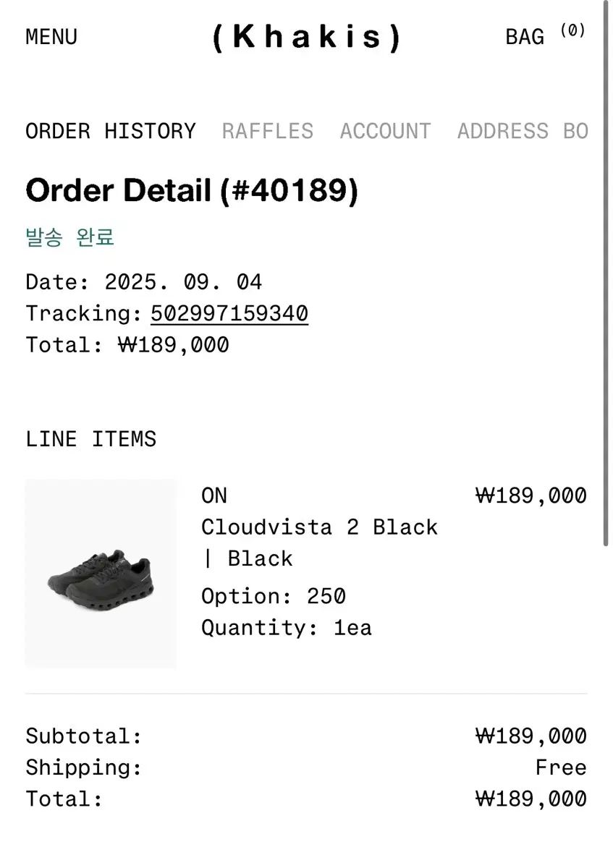613x868 pixels.
Task: Click the Order Detail (#40189) heading
Action: tap(192, 191)
